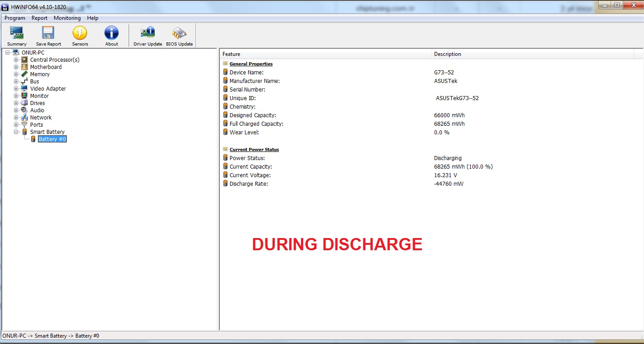The height and width of the screenshot is (344, 644).
Task: Expand the Bus node
Action: 16,82
